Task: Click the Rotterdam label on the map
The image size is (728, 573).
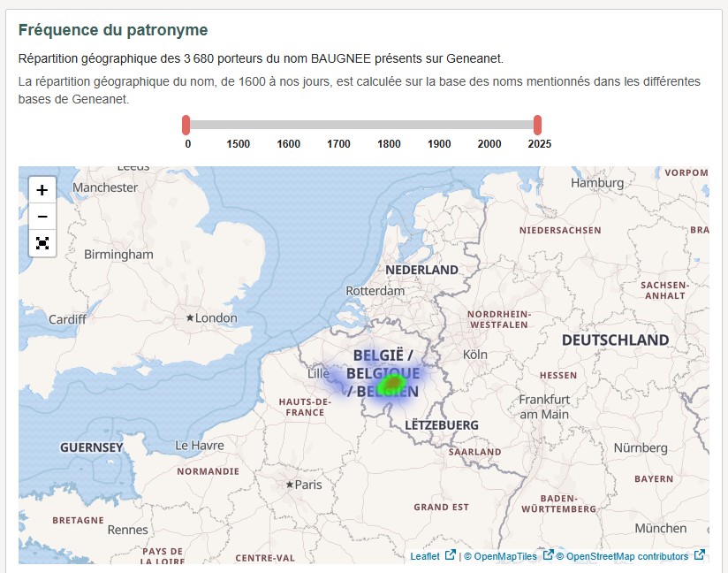Action: [375, 290]
